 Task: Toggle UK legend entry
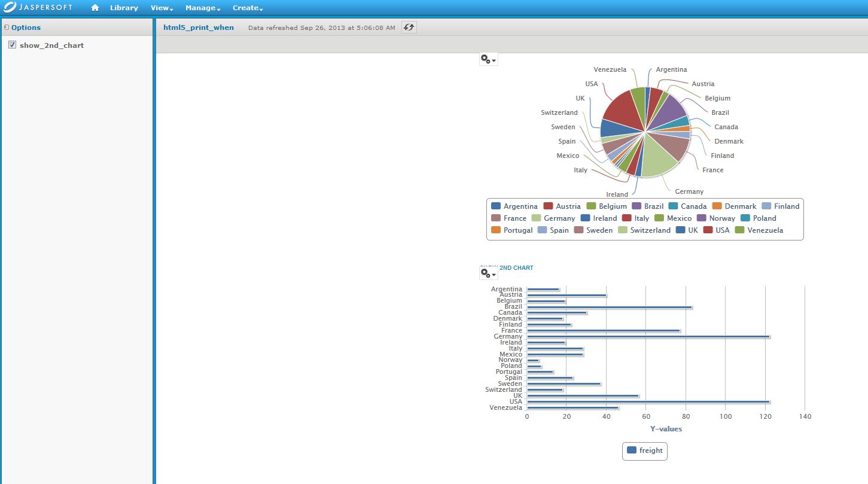point(687,230)
